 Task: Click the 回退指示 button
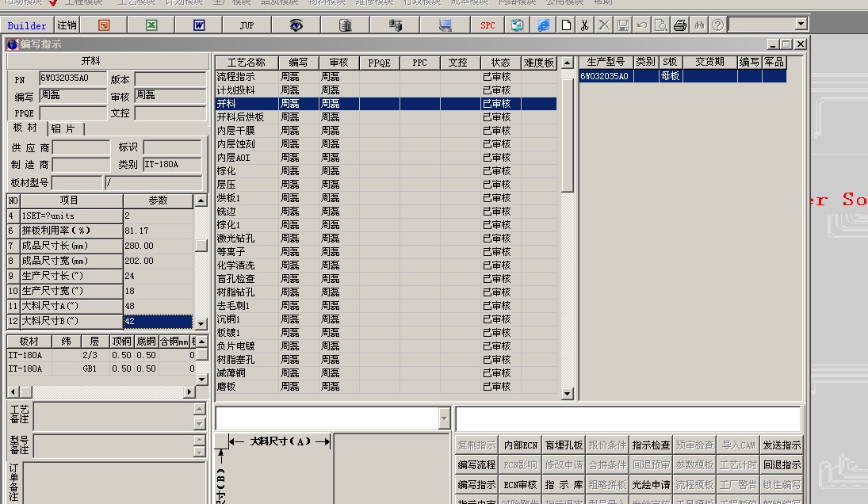point(782,464)
